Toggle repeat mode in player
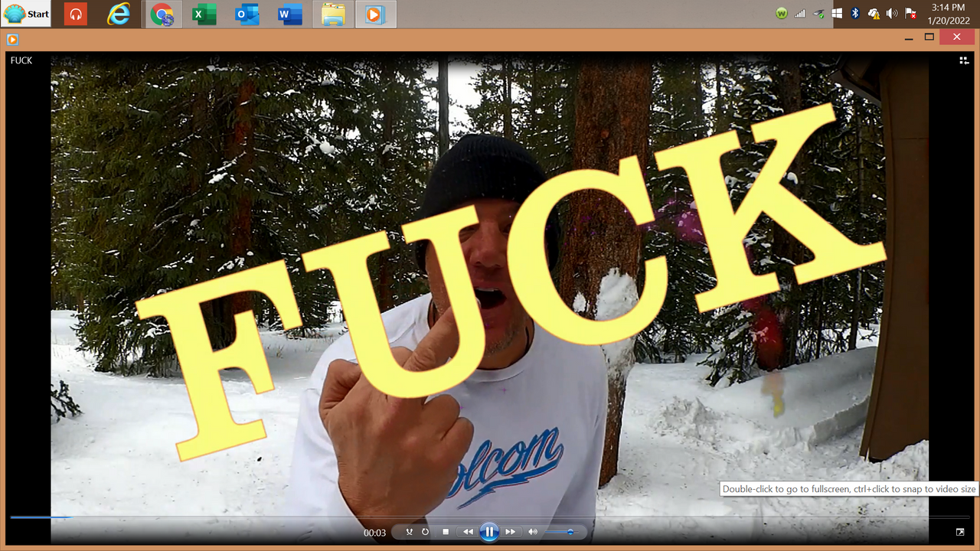Image resolution: width=980 pixels, height=551 pixels. 425,532
